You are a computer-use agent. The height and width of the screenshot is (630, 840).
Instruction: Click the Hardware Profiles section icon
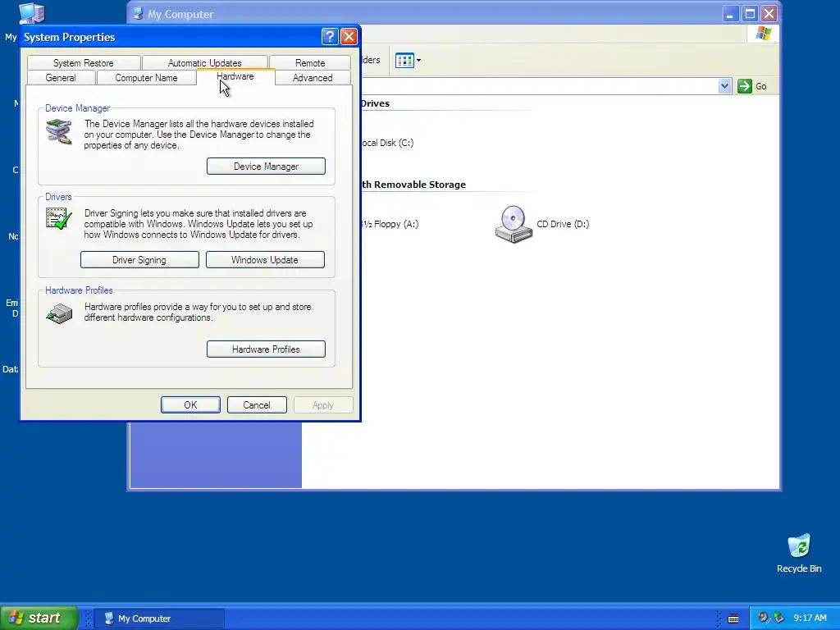coord(59,313)
